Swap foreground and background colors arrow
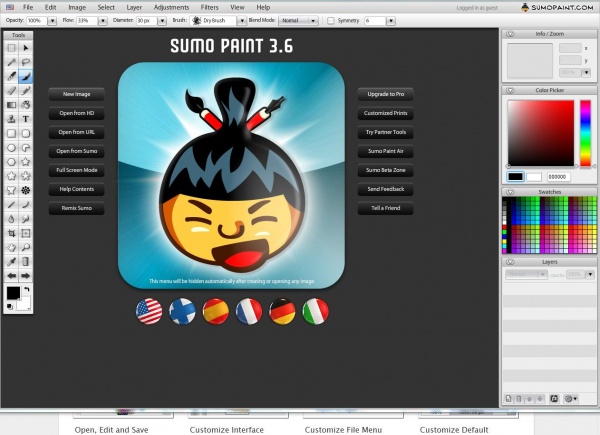The image size is (600, 435). 27,290
